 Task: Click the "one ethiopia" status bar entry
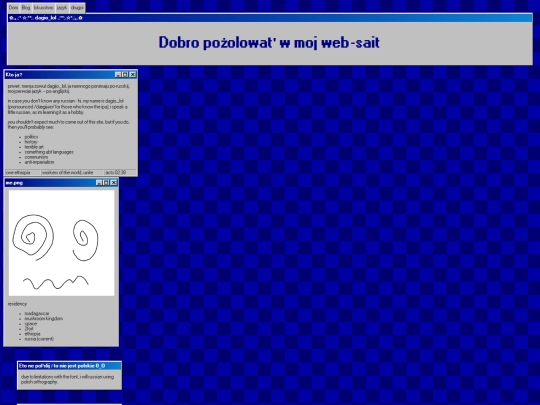pos(22,172)
